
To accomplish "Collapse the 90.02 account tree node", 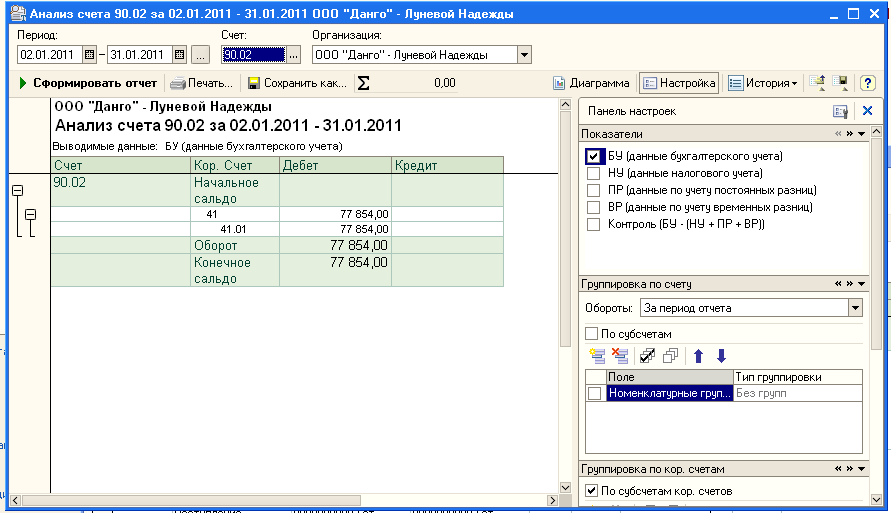I will tap(17, 191).
